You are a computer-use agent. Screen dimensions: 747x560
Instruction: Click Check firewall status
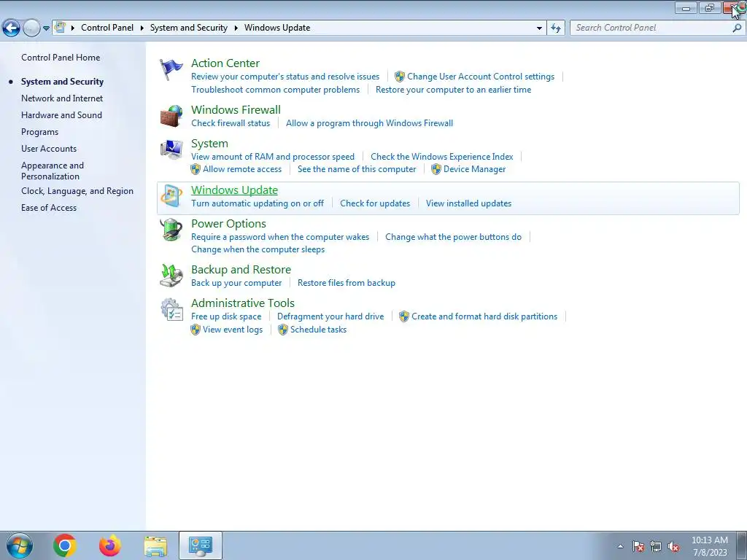[x=231, y=123]
